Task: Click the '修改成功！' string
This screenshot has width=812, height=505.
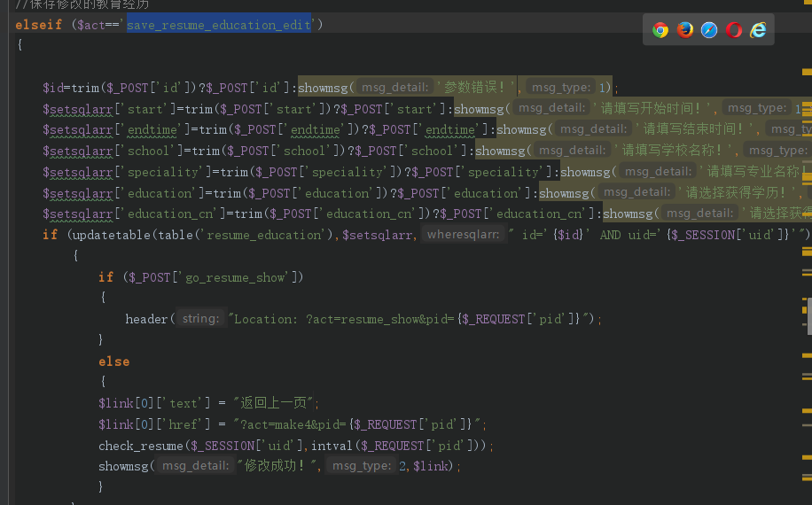Action: 277,466
